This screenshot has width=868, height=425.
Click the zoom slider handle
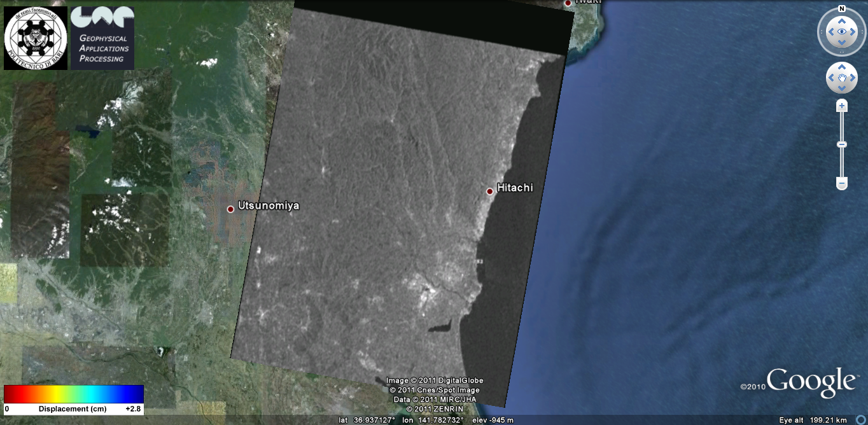pos(842,144)
